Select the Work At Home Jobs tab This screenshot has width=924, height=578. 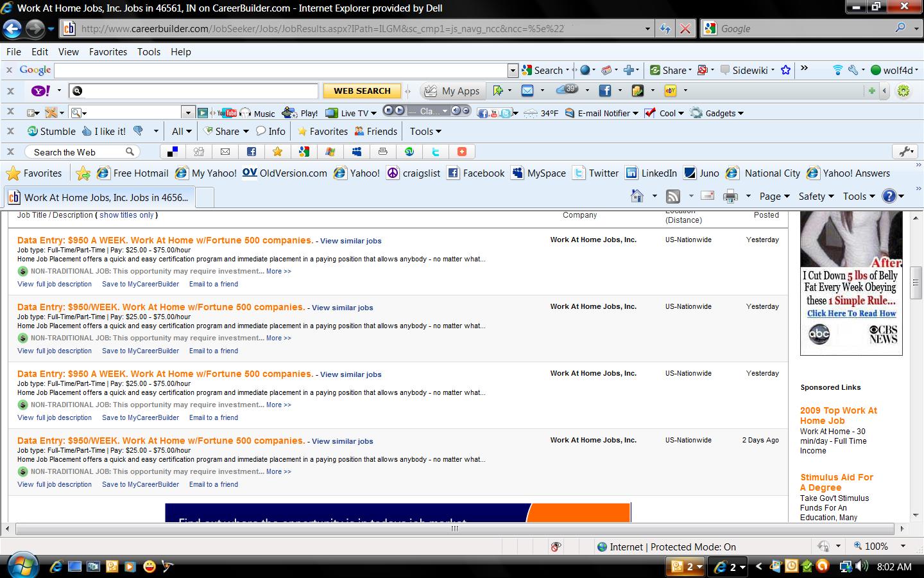pos(99,197)
